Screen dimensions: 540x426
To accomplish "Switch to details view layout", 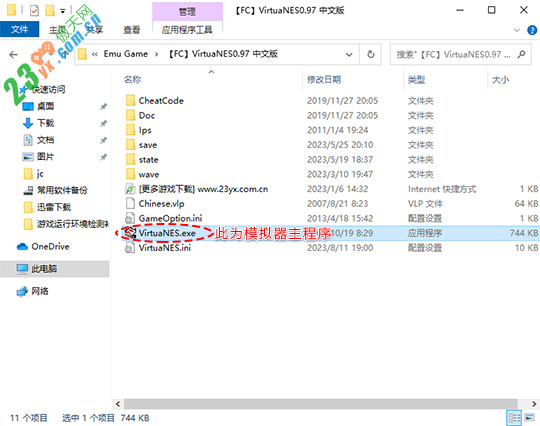I will (514, 418).
